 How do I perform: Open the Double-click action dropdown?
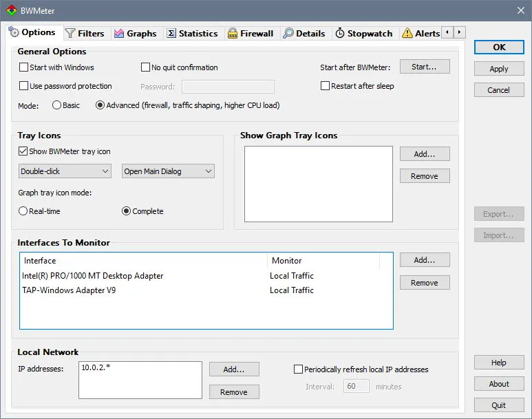[65, 171]
